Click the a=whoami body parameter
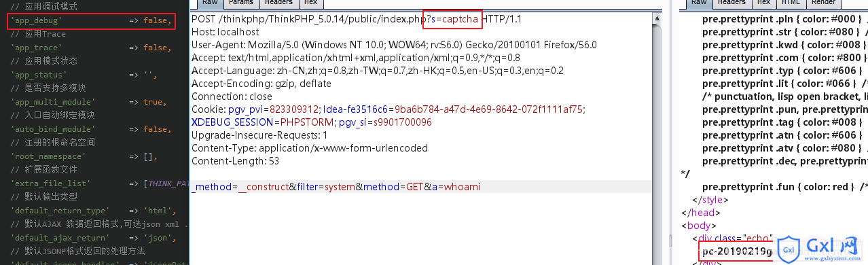868x265 pixels. [458, 187]
